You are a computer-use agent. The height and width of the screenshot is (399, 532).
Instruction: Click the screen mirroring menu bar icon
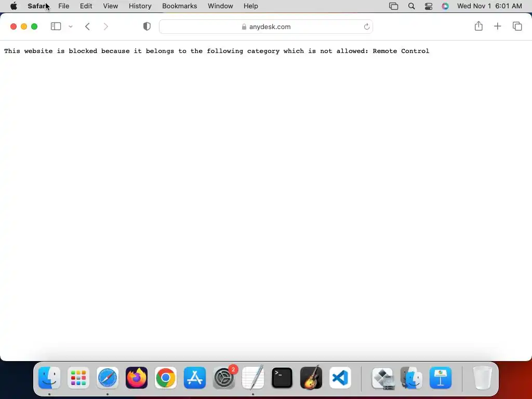click(394, 6)
